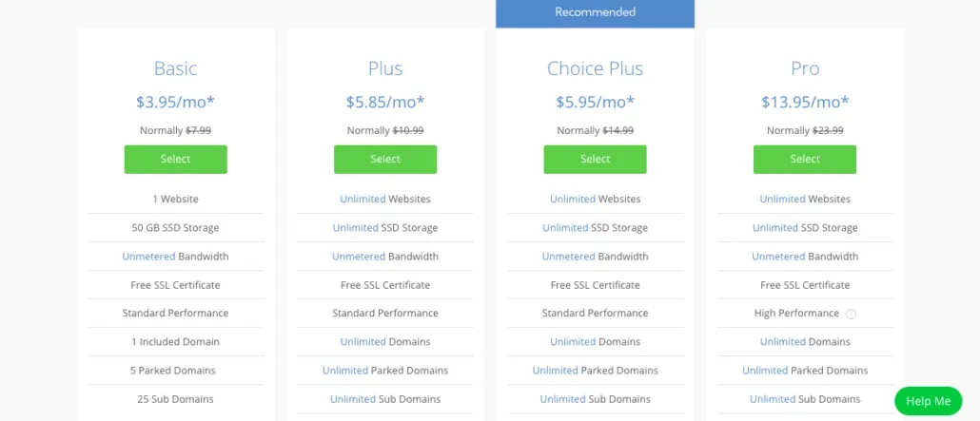Click the blue Recommended banner
Viewport: 980px width, 421px height.
click(x=595, y=13)
